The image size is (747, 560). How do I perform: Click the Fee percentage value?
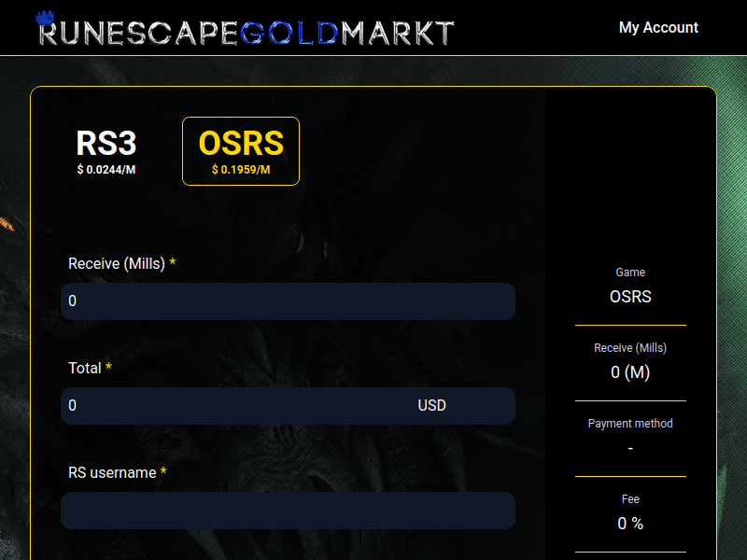[630, 524]
